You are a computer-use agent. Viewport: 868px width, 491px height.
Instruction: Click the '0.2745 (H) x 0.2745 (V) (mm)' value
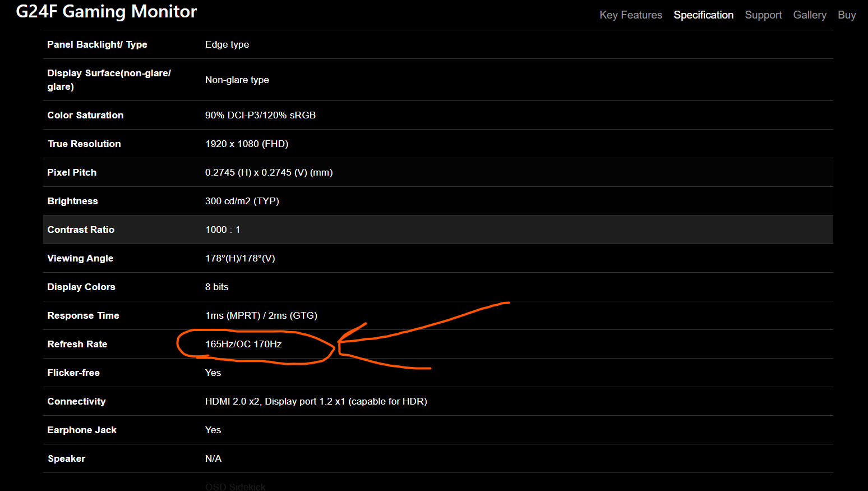click(269, 172)
